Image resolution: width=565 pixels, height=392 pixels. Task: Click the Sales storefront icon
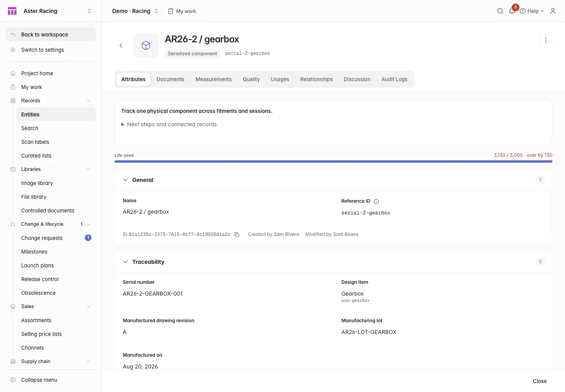pos(13,307)
